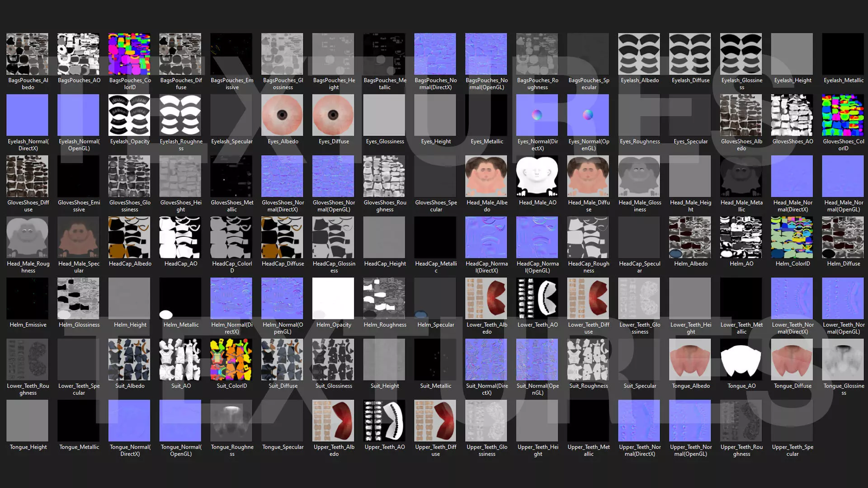Open the Helm_Metallic texture thumbnail
868x488 pixels.
pos(180,298)
